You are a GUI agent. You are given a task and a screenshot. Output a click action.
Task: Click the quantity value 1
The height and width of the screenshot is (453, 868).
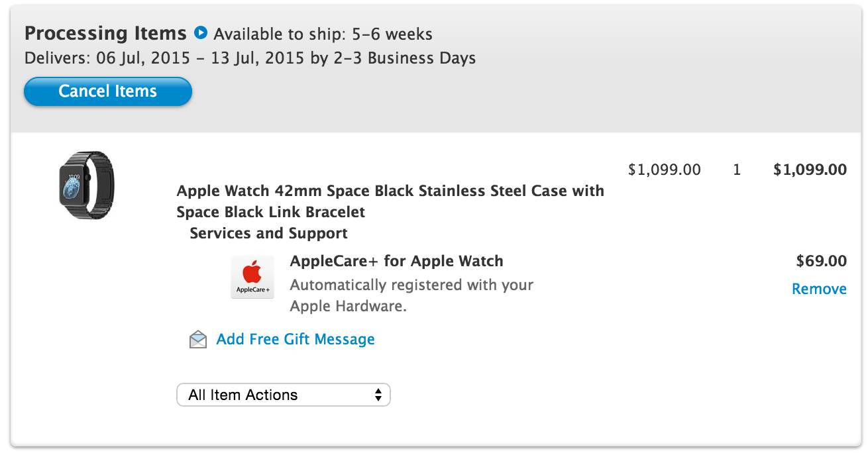(737, 170)
